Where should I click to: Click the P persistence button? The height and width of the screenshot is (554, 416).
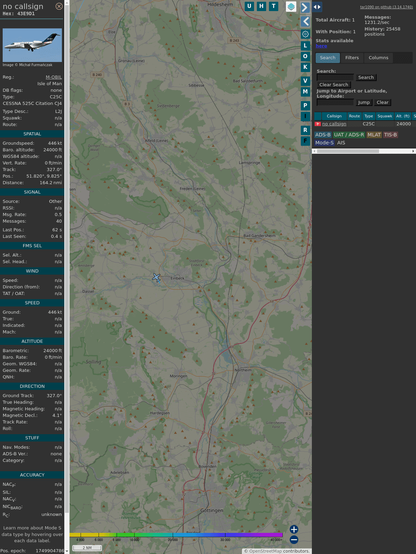coord(305,105)
